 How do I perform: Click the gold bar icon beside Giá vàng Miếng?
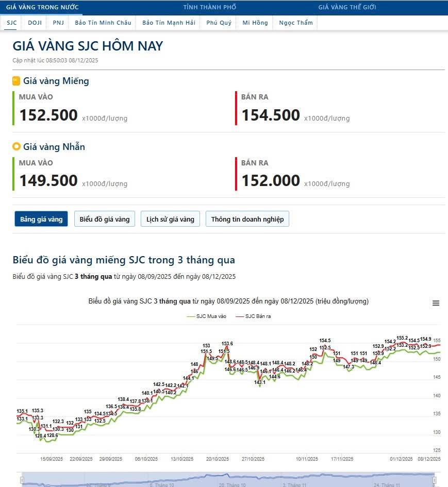coord(16,81)
